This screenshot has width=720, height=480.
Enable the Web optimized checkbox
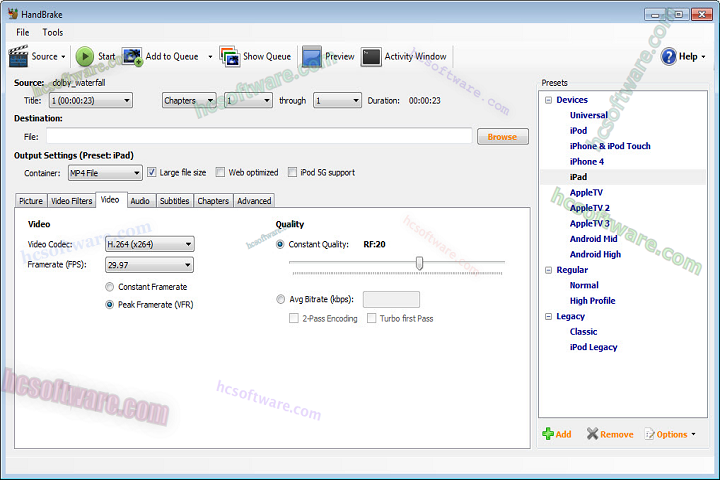220,172
